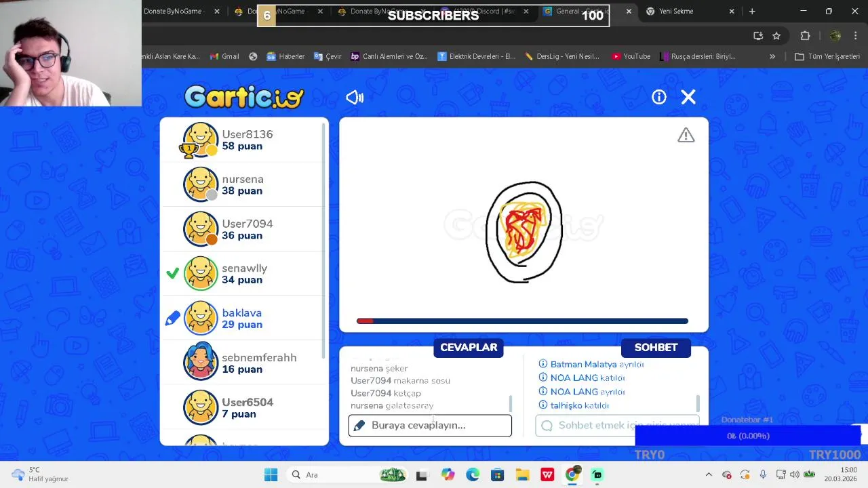Viewport: 868px width, 488px height.
Task: Click the cast/install icon in address bar
Action: coord(758,36)
